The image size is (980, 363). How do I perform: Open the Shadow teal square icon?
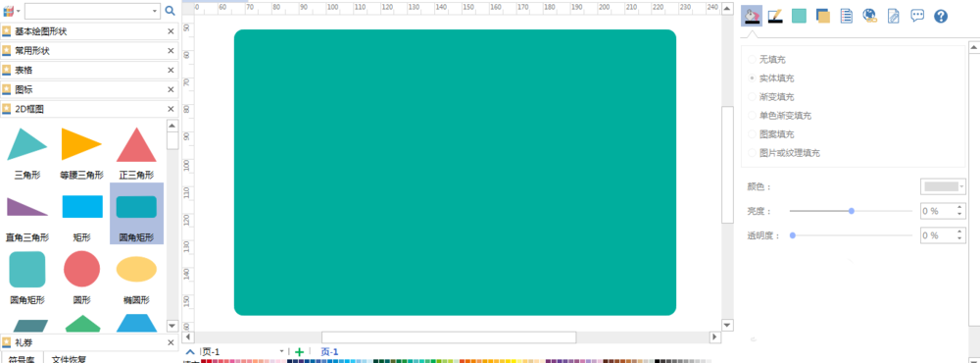(799, 16)
